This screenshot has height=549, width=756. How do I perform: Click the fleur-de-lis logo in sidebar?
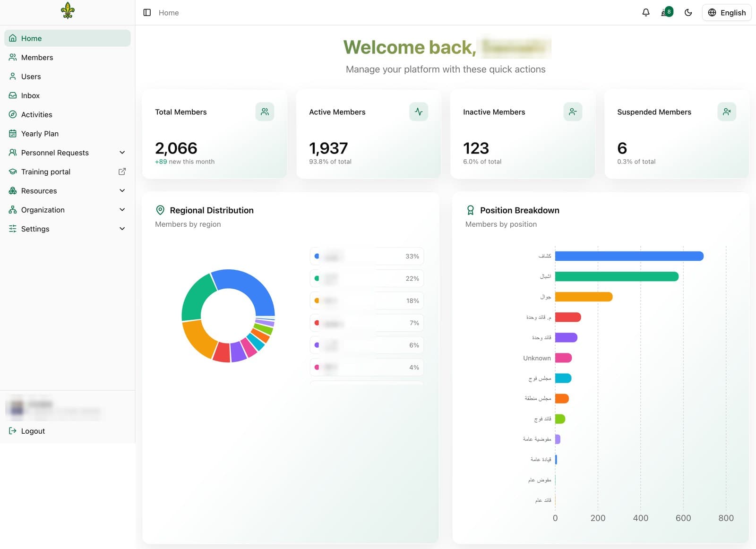[x=68, y=10]
